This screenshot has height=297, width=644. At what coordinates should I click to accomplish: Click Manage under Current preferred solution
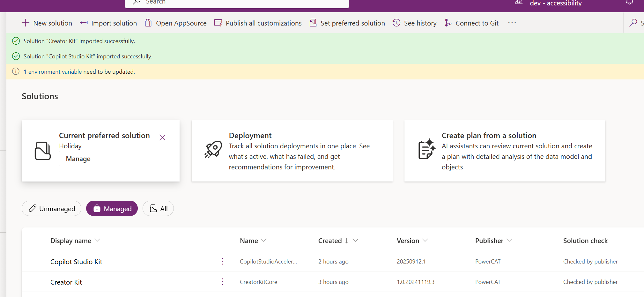point(78,159)
